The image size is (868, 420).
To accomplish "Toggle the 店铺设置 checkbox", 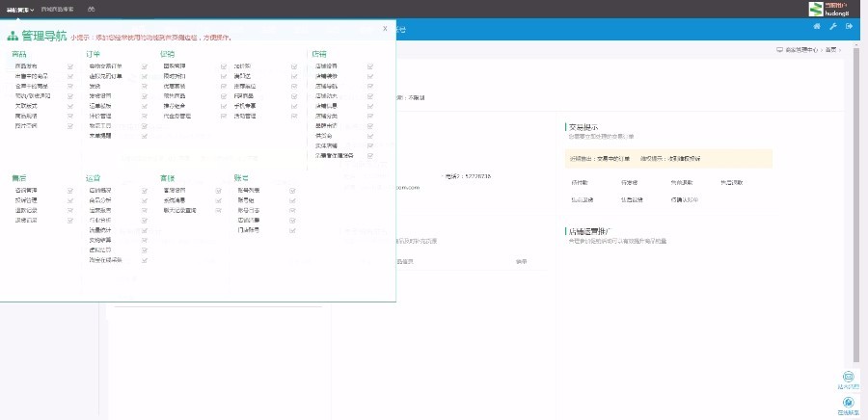I will [370, 66].
